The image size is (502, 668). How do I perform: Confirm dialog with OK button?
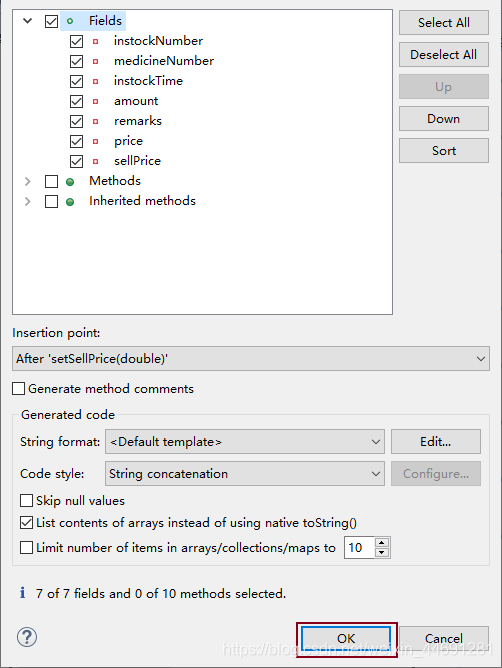pos(346,639)
